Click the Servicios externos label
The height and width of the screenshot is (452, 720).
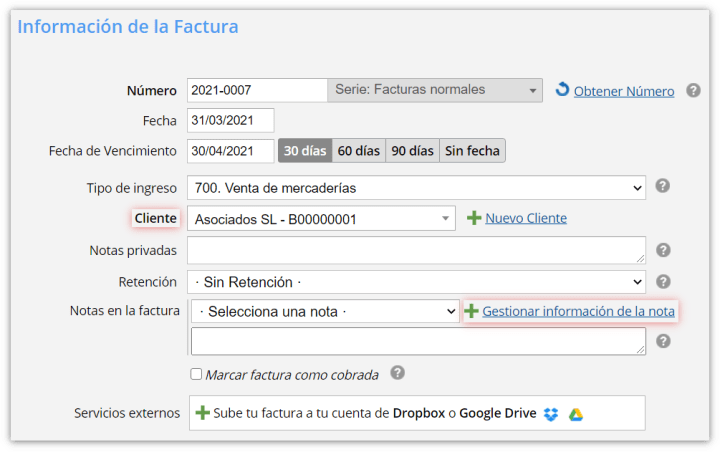(x=127, y=413)
